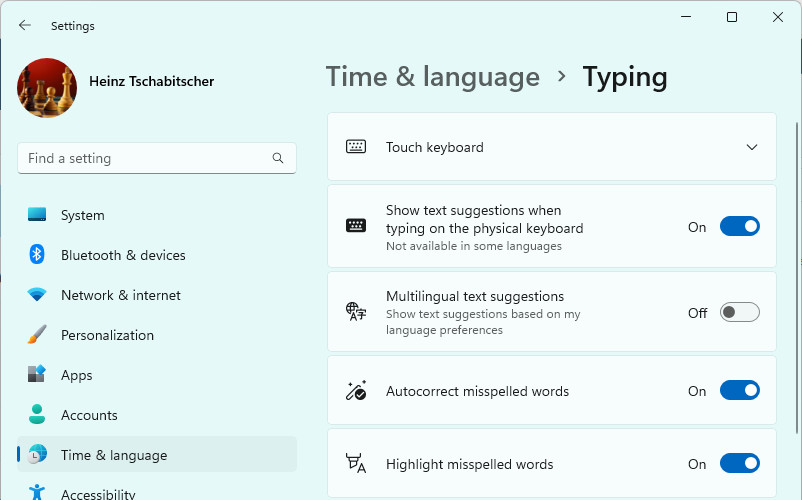Click the Touch keyboard icon
Viewport: 802px width, 500px height.
[x=356, y=147]
